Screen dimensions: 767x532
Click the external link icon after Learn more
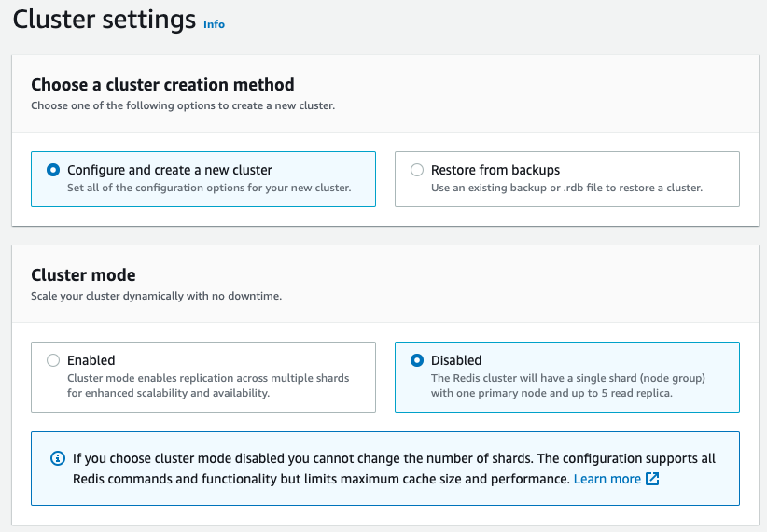coord(652,479)
